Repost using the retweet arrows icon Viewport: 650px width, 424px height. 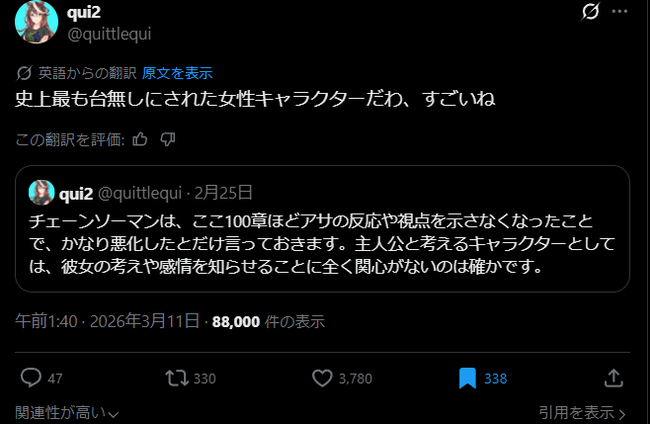click(177, 378)
